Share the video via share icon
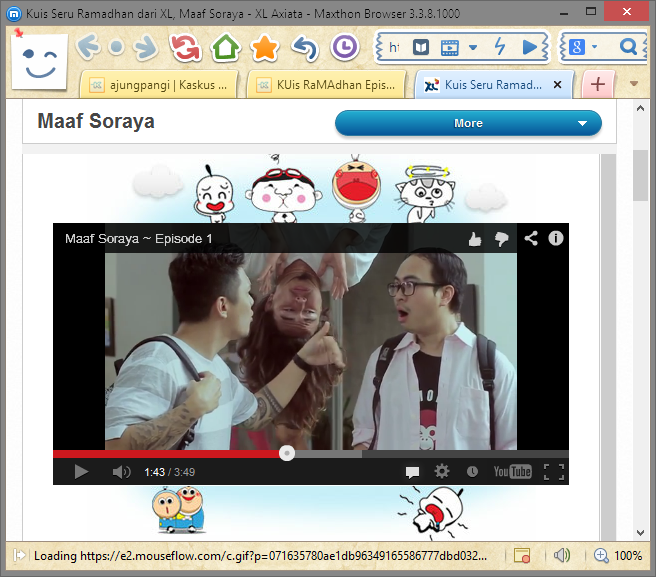 (531, 238)
